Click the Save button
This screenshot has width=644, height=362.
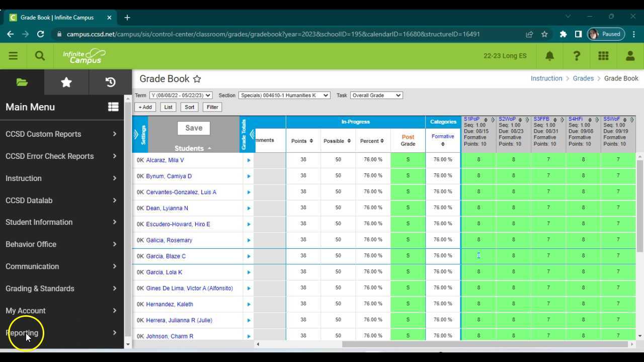[x=194, y=128]
